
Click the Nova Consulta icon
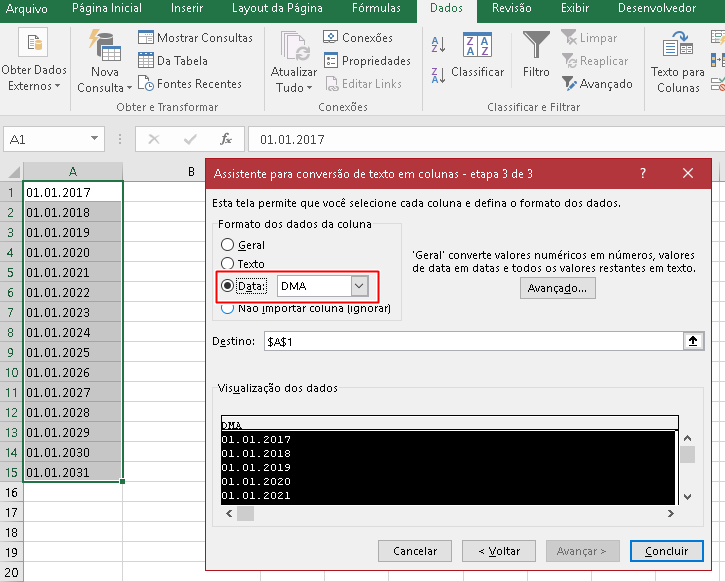click(x=104, y=46)
